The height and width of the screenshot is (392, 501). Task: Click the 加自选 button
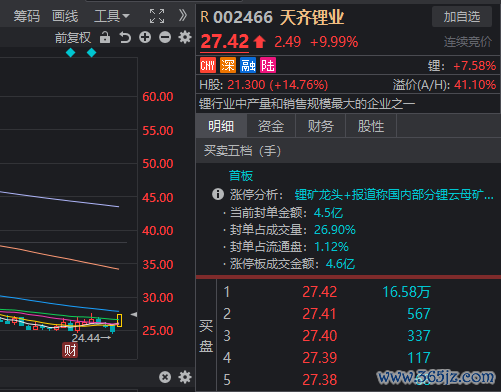pos(462,16)
